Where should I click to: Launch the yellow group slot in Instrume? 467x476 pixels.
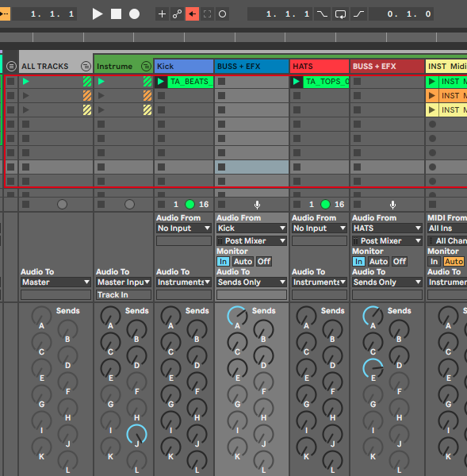(x=101, y=110)
